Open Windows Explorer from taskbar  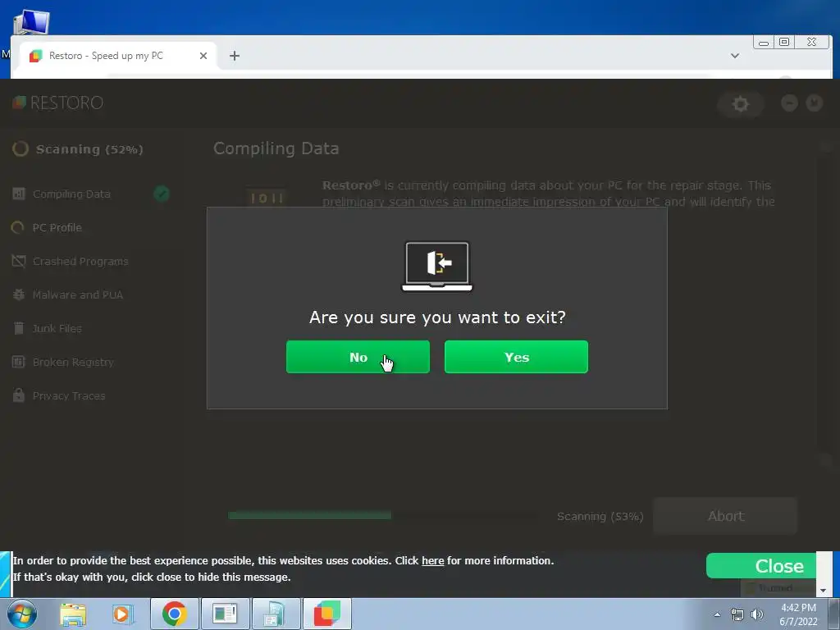[73, 614]
